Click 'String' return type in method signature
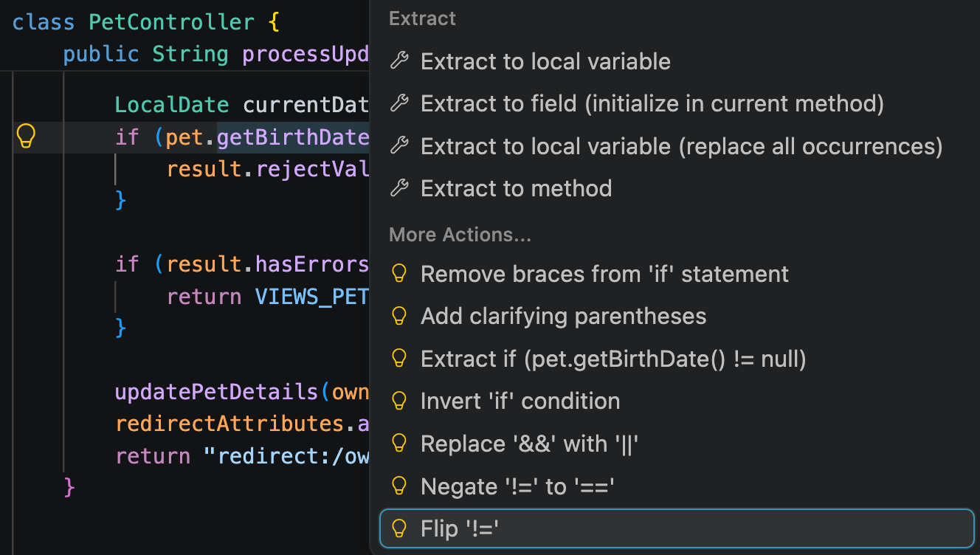This screenshot has width=980, height=555. pyautogui.click(x=190, y=54)
